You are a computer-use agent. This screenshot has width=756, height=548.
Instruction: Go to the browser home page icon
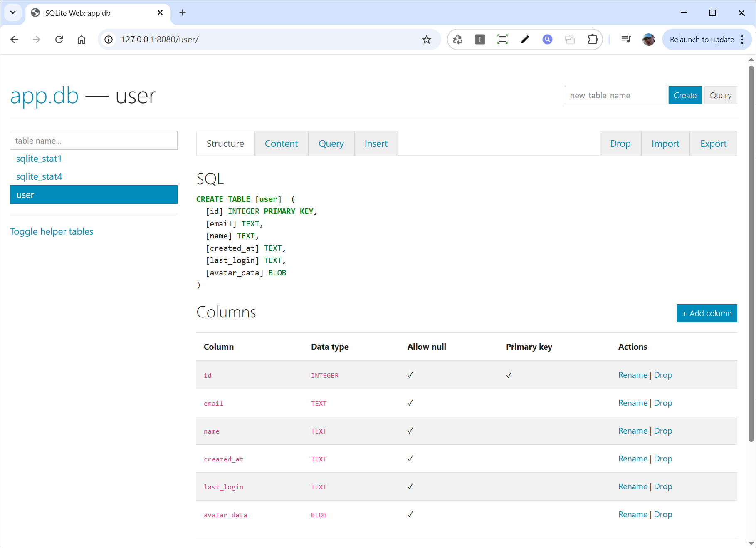pyautogui.click(x=82, y=40)
